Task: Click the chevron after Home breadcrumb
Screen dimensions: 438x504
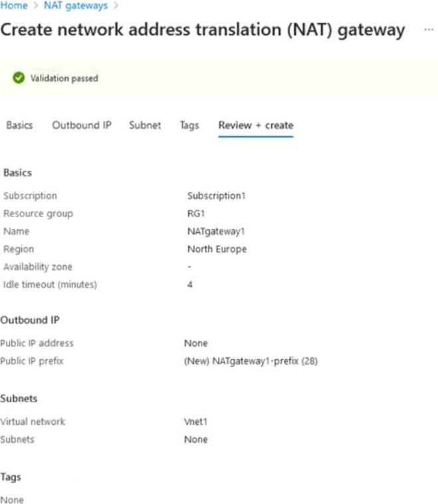Action: coord(36,5)
